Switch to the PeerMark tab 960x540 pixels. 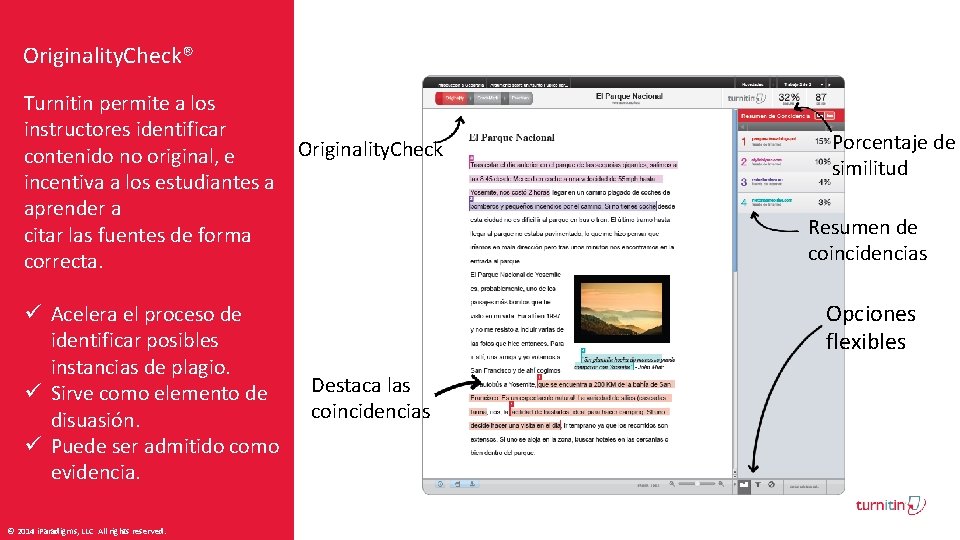520,98
